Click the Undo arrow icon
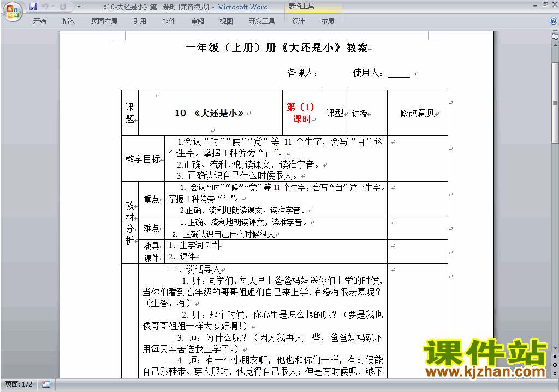Screen dimensions: 559x392 45,7
